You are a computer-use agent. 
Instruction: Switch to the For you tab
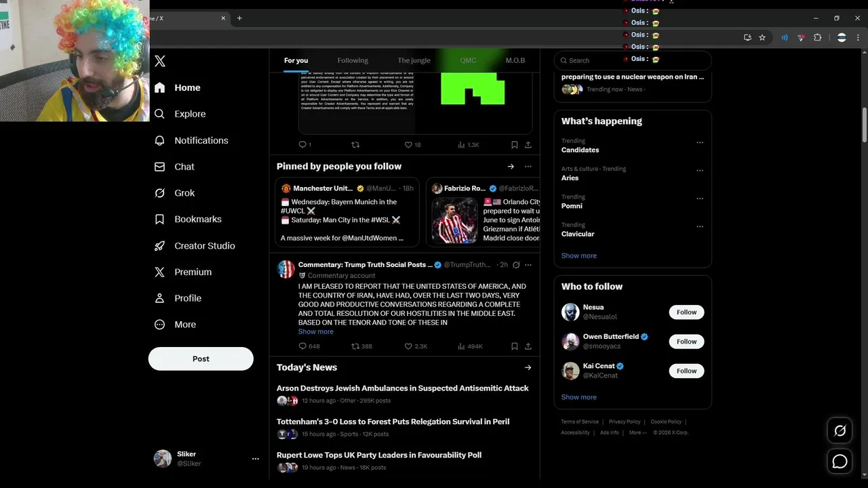296,60
